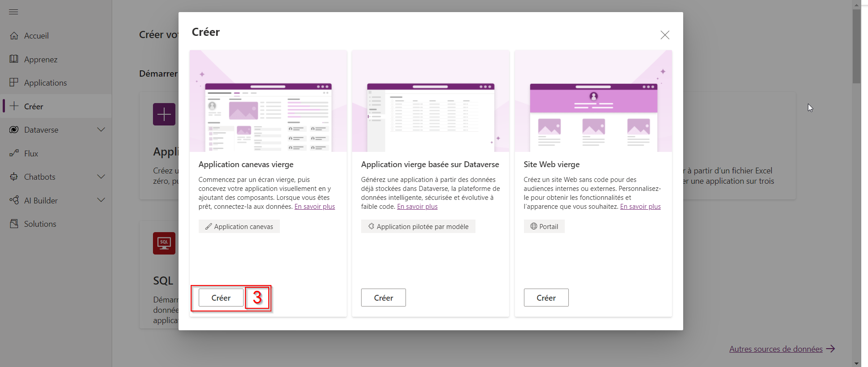Close the Créer dialog
Viewport: 868px width, 367px height.
coord(664,35)
